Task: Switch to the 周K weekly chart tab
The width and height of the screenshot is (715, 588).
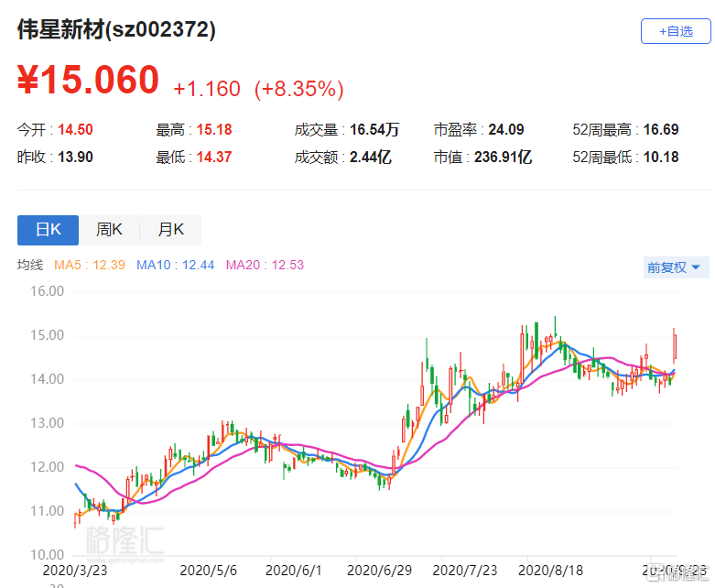Action: point(110,230)
